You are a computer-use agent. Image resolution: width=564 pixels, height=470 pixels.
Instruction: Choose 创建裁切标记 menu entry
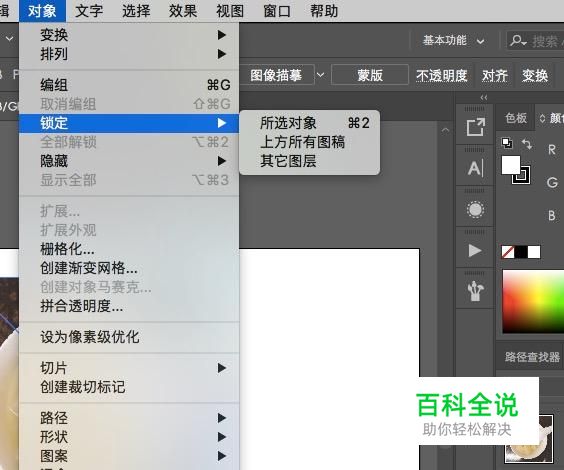(x=129, y=387)
